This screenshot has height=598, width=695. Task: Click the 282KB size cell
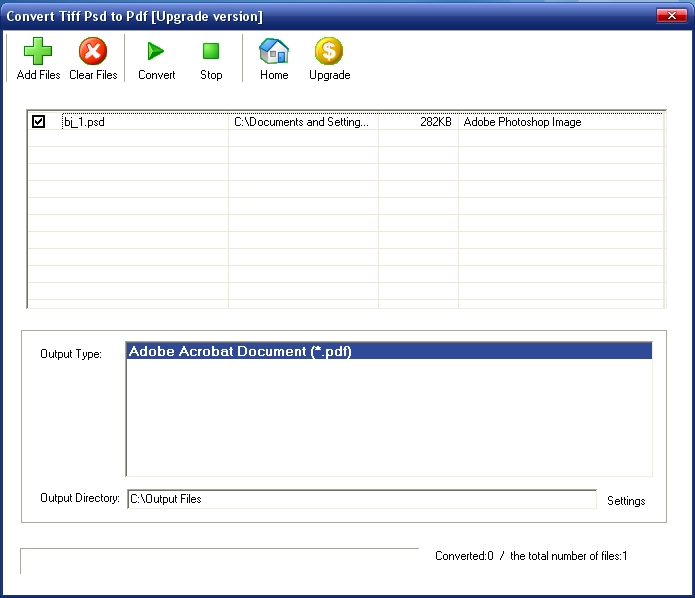pos(435,122)
